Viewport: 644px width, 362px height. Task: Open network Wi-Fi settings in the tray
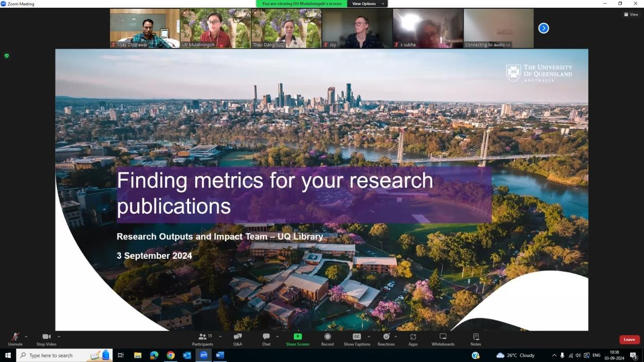click(571, 355)
